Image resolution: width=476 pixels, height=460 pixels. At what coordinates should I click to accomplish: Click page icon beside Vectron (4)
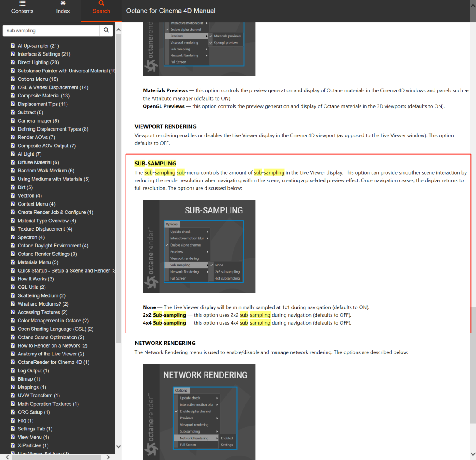[13, 195]
